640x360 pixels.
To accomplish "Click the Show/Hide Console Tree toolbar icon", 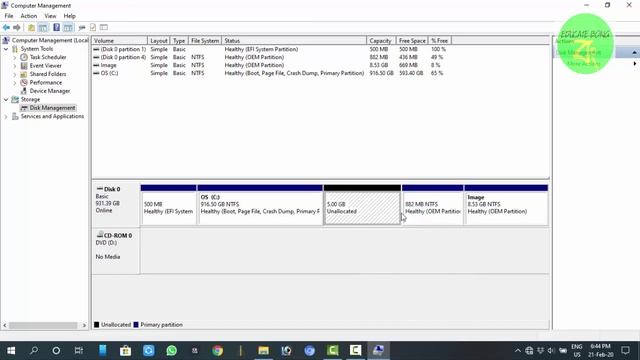I will (x=43, y=27).
